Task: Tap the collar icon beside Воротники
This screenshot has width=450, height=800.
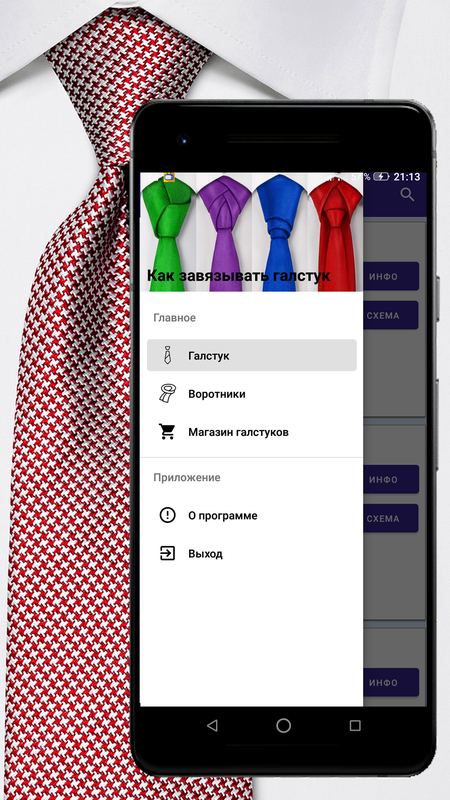Action: click(167, 394)
